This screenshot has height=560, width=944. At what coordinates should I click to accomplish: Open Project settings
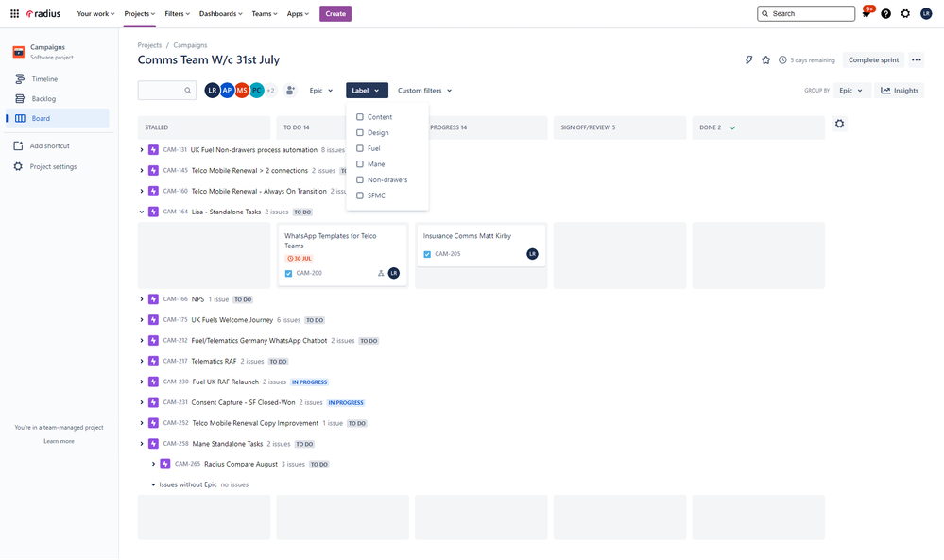click(x=58, y=166)
